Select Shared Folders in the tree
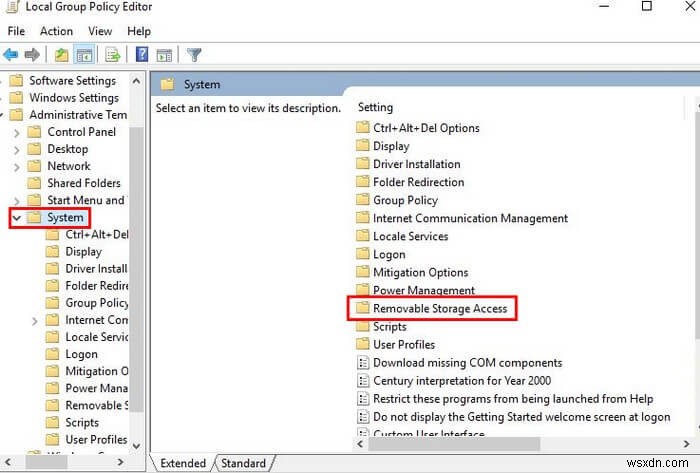Screen dimensions: 700x473 click(84, 183)
